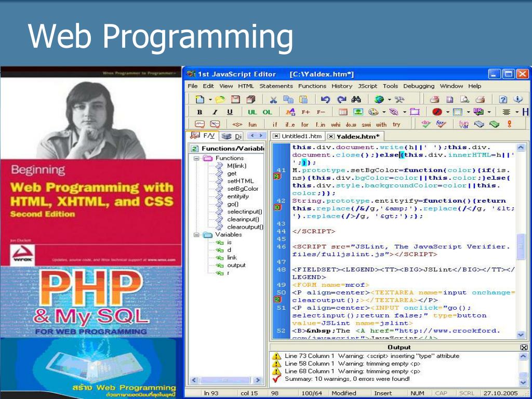This screenshot has width=532, height=399.
Task: Click the insert table icon
Action: [343, 112]
